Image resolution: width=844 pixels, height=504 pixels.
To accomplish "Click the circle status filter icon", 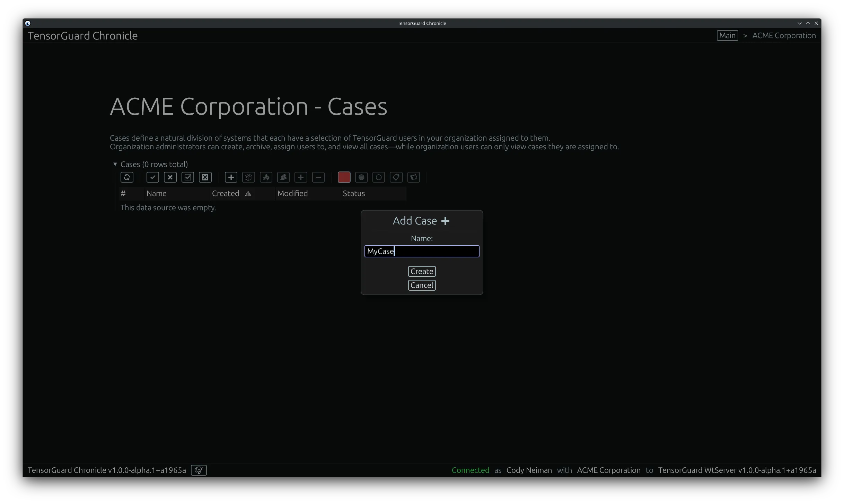I will tap(378, 177).
